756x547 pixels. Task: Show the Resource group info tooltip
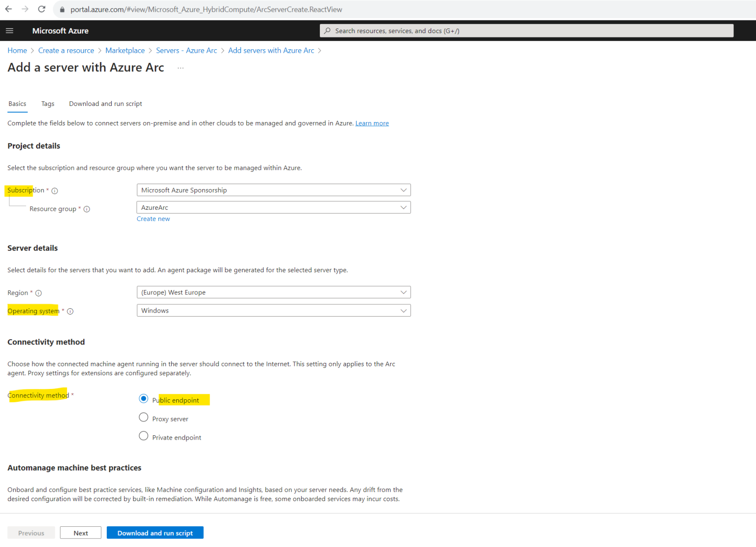pos(87,209)
